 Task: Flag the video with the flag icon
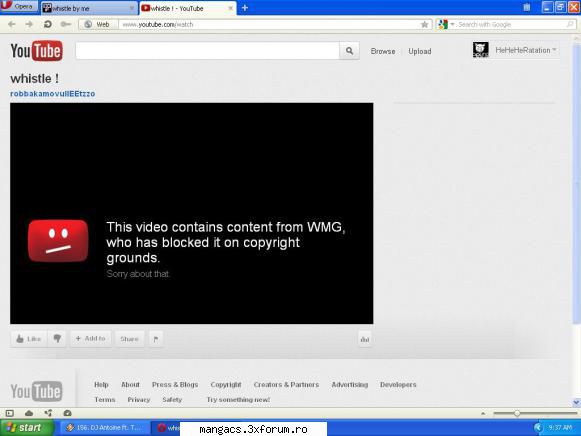tap(156, 339)
